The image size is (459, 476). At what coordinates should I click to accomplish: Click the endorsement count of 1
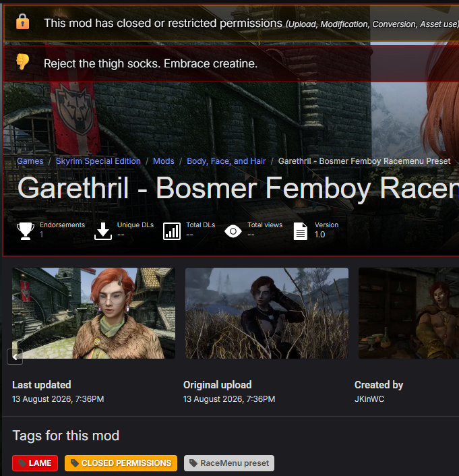(x=42, y=235)
